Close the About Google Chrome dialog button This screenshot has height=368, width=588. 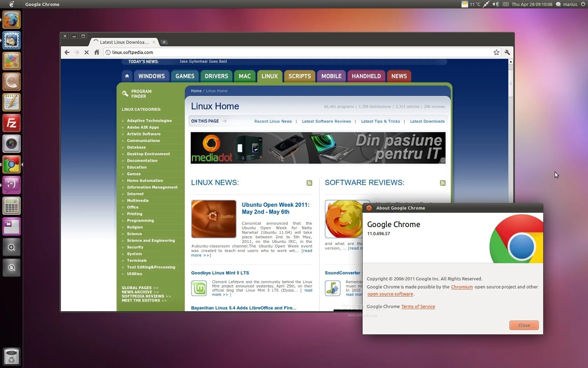coord(524,325)
